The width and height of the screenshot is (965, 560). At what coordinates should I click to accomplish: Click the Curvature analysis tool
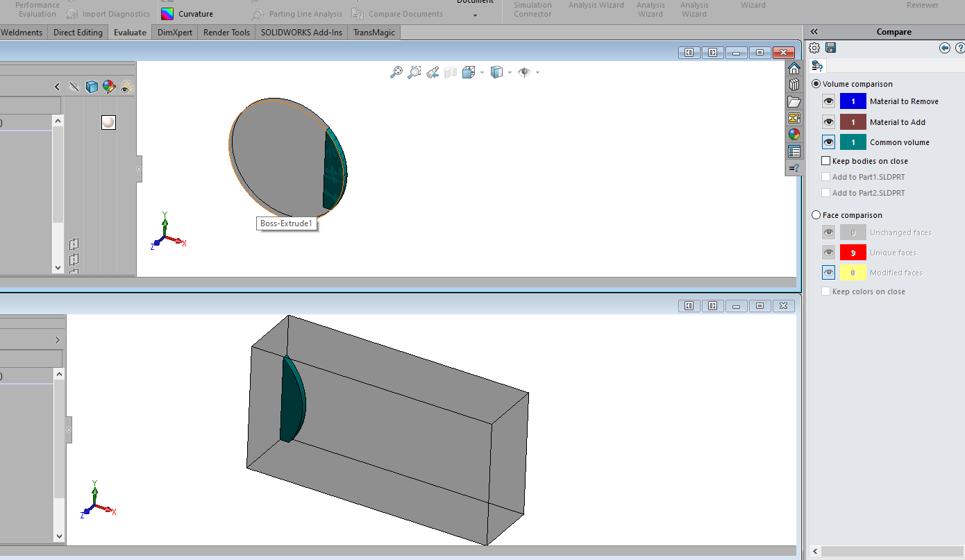coord(187,14)
